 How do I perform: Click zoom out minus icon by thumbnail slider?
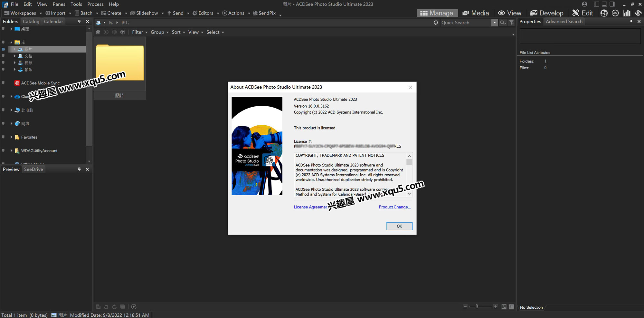465,306
